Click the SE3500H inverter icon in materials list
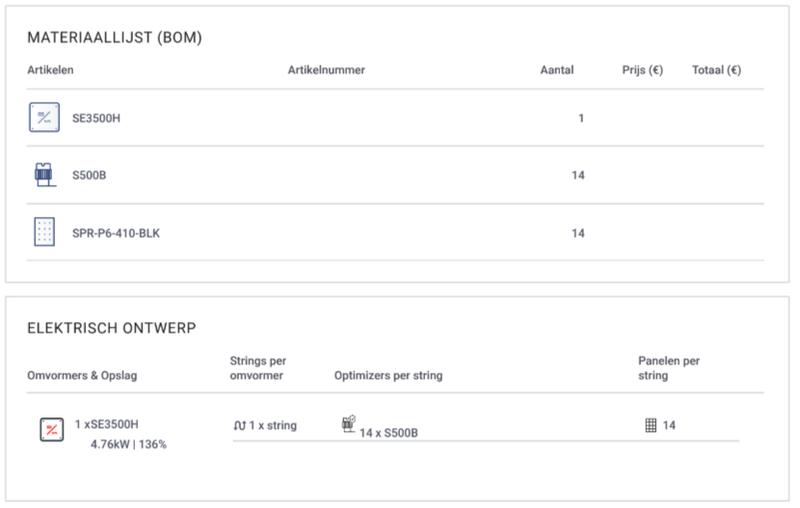 pyautogui.click(x=43, y=117)
